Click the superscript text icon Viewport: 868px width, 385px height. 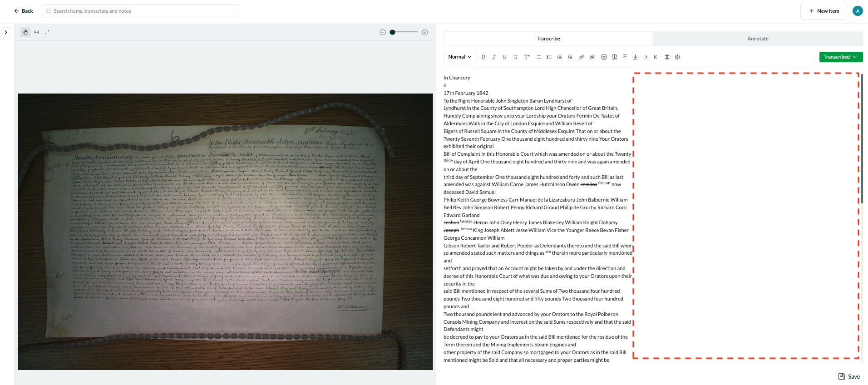point(527,57)
